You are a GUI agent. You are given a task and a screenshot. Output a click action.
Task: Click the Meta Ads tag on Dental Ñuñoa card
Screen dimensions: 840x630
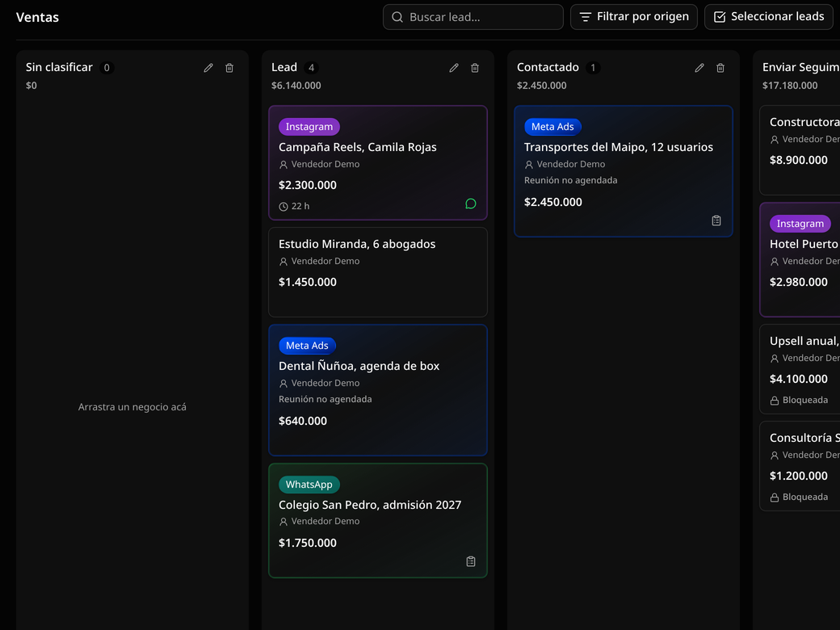coord(307,346)
